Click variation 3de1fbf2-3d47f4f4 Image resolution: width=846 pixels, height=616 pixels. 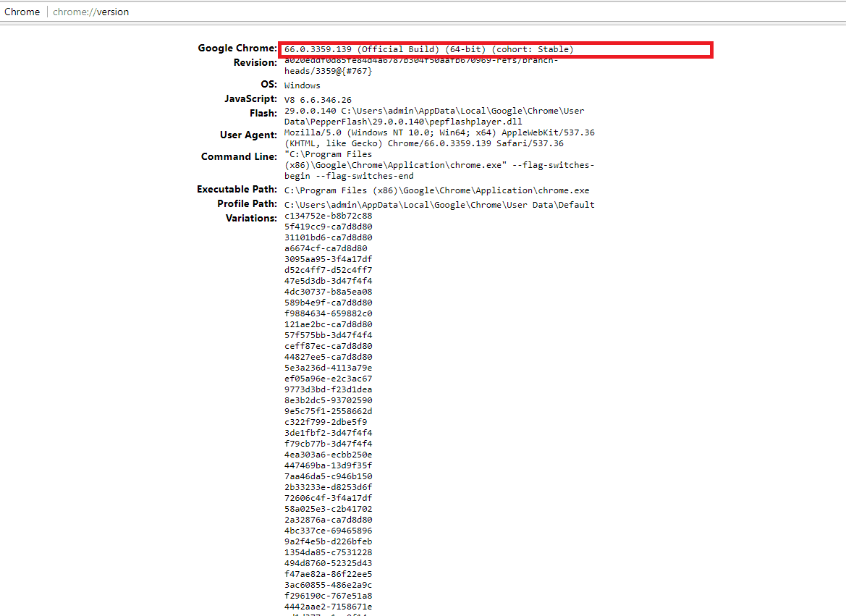[328, 433]
